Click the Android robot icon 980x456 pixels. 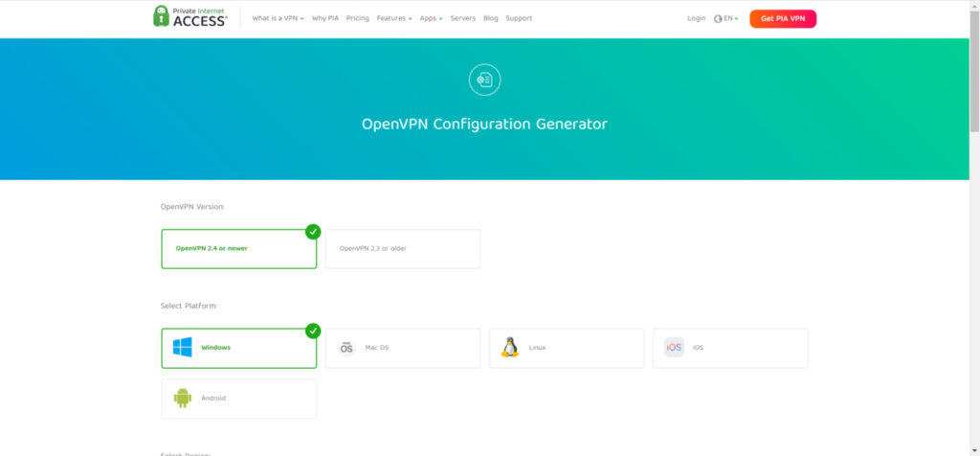[x=182, y=399]
